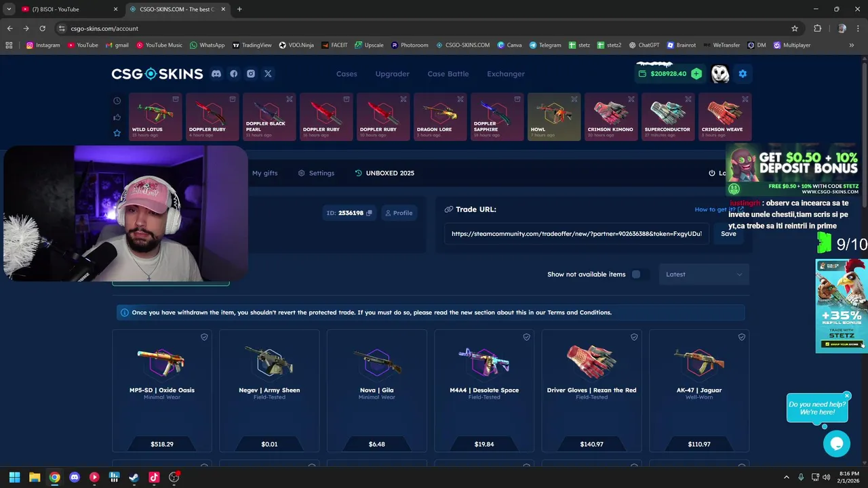Save the trade URL

[x=728, y=234]
